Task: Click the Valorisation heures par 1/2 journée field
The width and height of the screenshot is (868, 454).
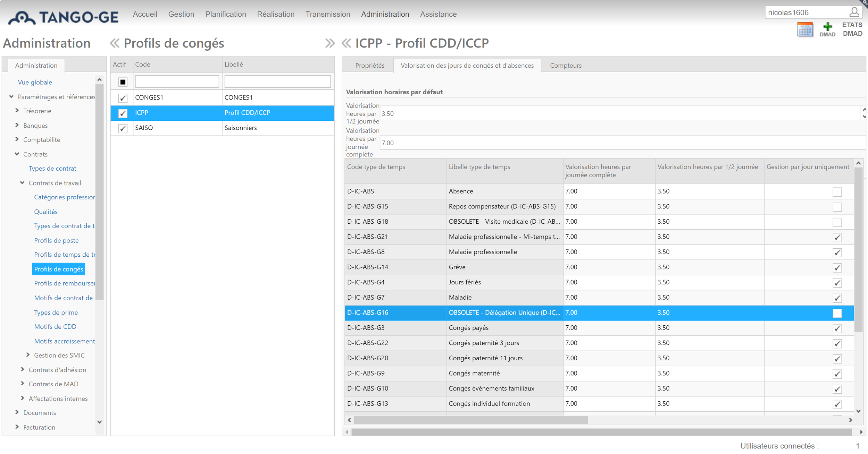Action: coord(620,113)
